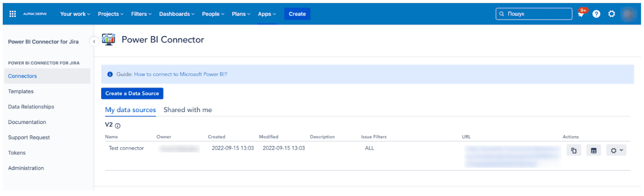This screenshot has height=196, width=644.
Task: Expand the Dashboards dropdown
Action: [x=177, y=14]
